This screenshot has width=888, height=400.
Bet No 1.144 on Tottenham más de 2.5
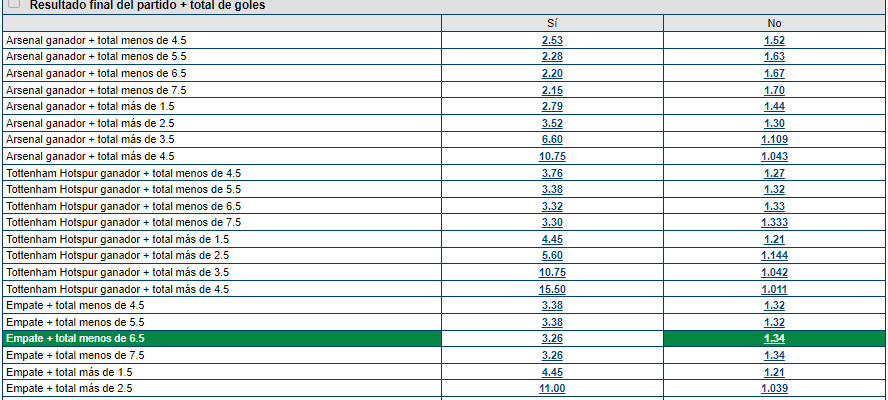point(774,256)
